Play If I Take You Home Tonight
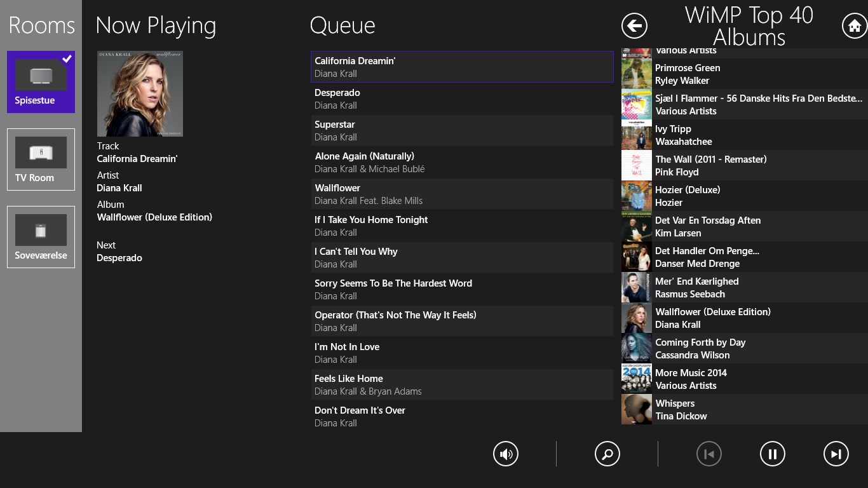The width and height of the screenshot is (868, 488). click(462, 226)
